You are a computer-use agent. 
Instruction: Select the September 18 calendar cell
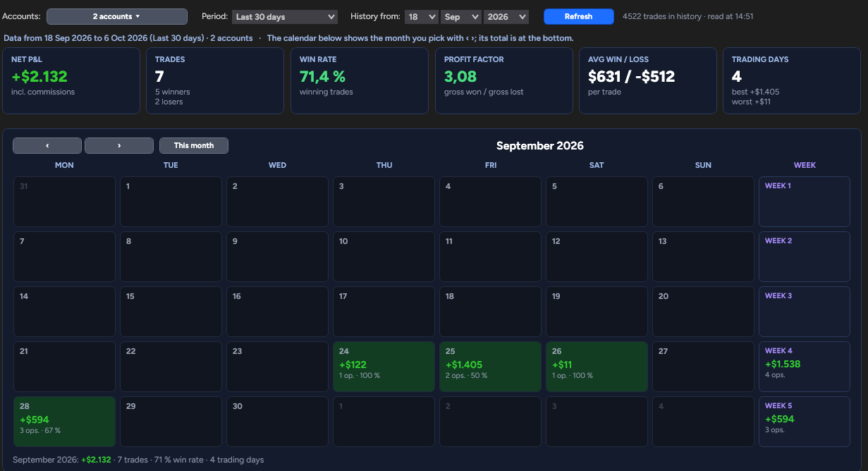(x=490, y=312)
